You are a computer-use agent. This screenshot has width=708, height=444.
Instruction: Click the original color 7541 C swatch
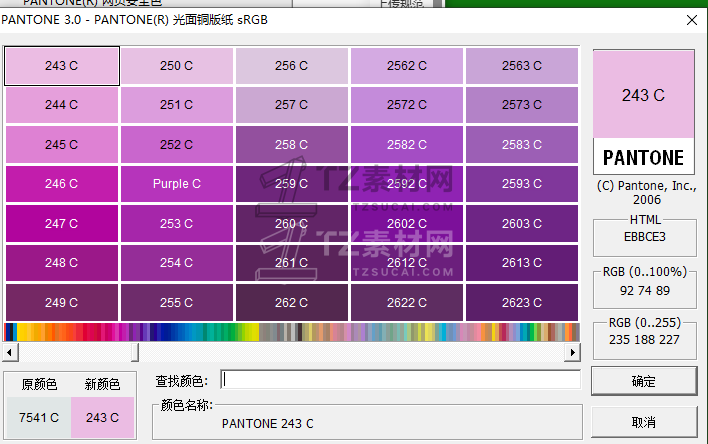click(x=39, y=418)
